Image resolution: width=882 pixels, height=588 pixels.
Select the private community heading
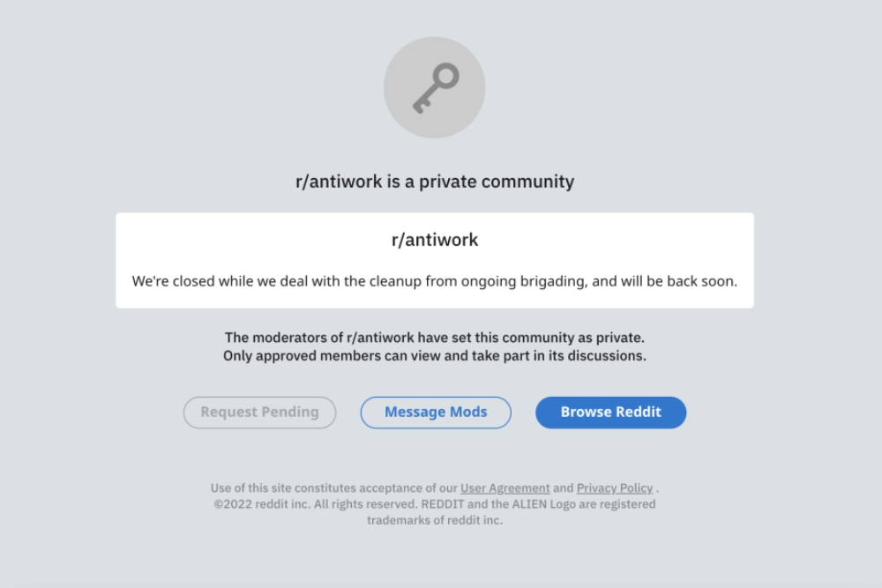point(435,182)
